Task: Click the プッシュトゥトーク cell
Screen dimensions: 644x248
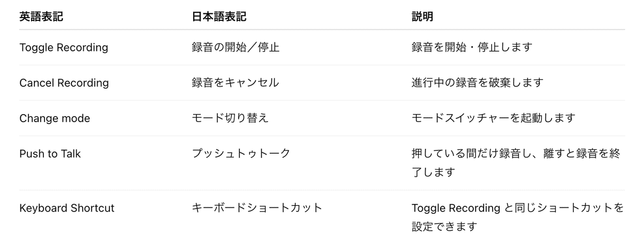Action: point(241,154)
